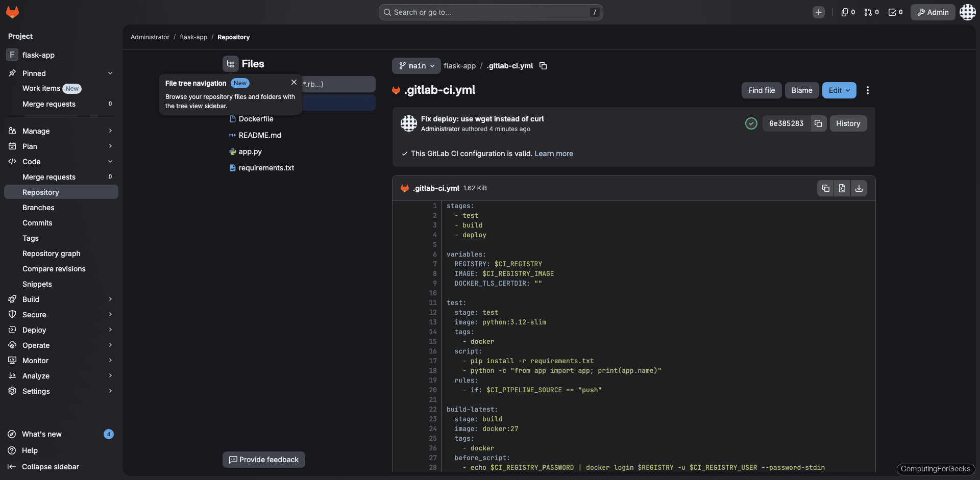The width and height of the screenshot is (980, 480).
Task: Open the create new item plus icon
Action: coord(819,12)
